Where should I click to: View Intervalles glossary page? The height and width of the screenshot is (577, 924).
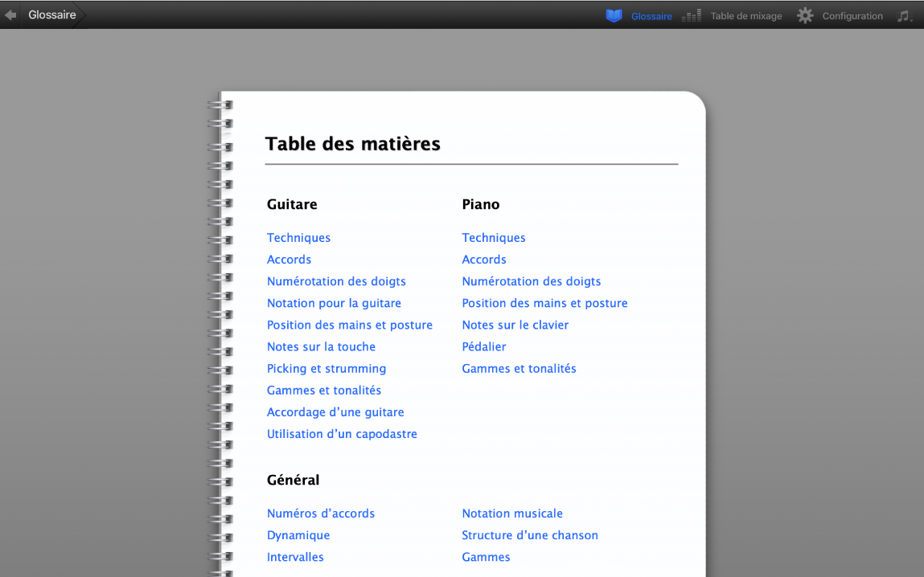tap(295, 556)
